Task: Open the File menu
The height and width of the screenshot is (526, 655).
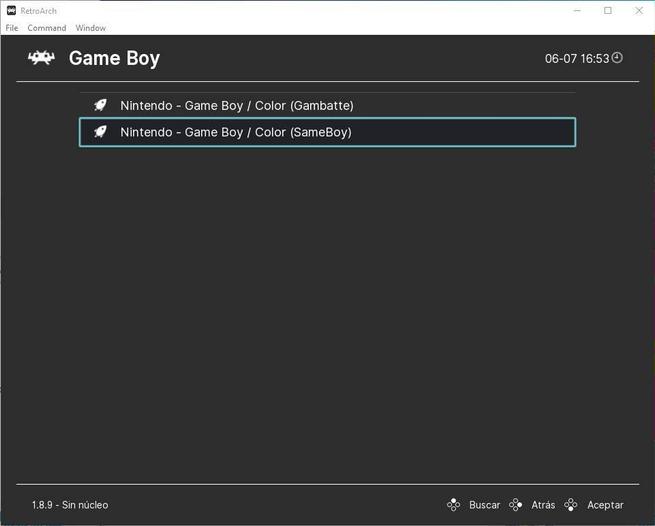Action: tap(12, 28)
